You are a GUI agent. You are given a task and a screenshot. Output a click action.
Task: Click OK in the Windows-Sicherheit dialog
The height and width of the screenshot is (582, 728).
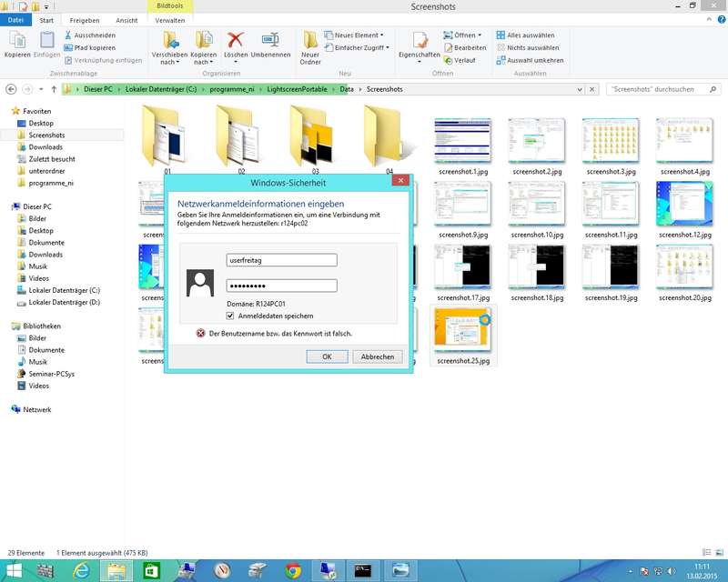pos(327,357)
